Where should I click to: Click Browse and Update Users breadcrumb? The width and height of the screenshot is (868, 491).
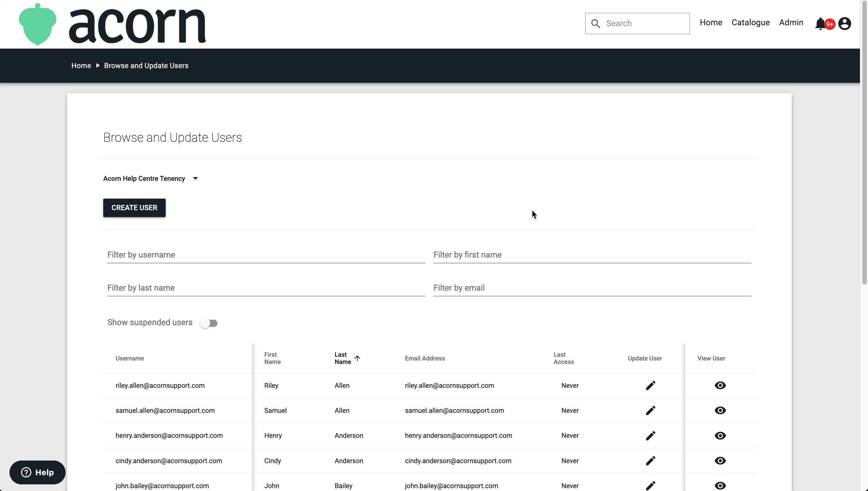[x=146, y=66]
